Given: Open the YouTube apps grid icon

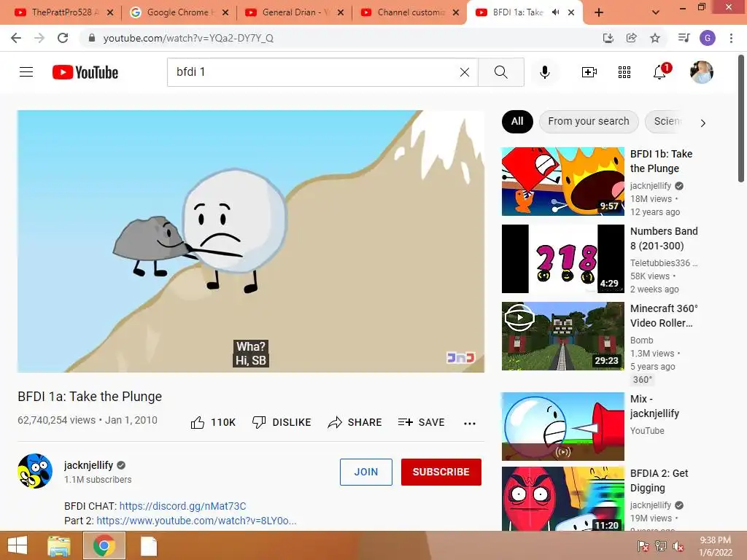Looking at the screenshot, I should (624, 72).
